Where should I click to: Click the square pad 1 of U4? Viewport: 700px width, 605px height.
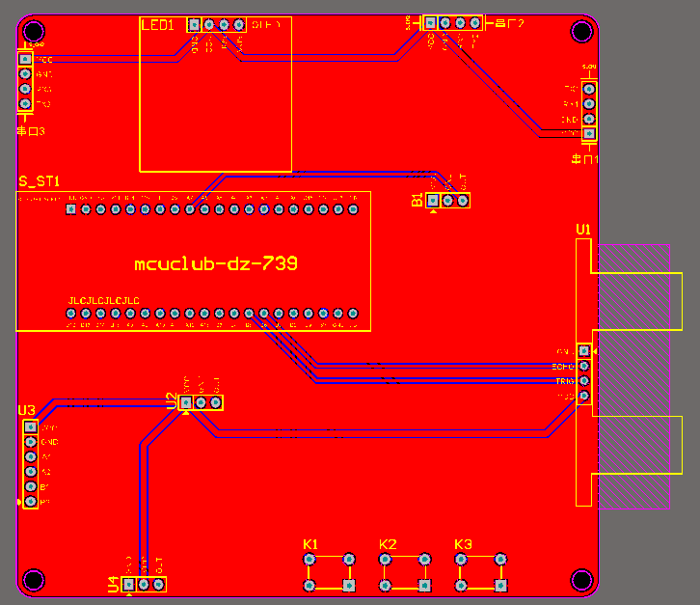pyautogui.click(x=129, y=584)
